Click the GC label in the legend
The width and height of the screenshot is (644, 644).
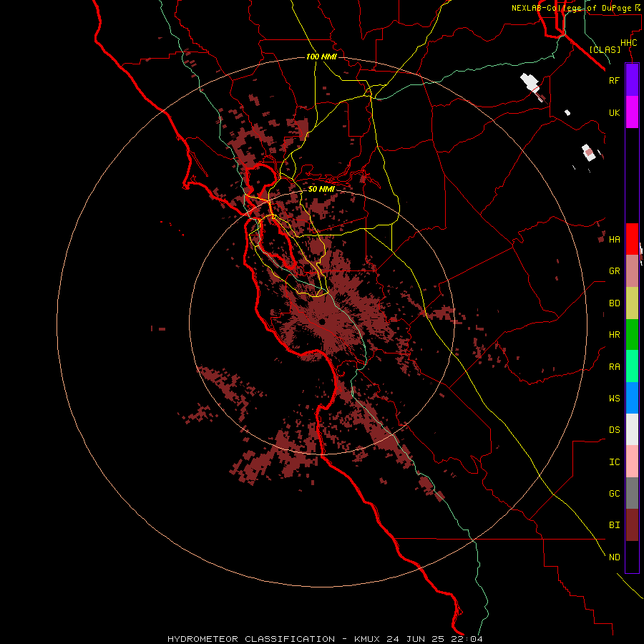coord(615,494)
